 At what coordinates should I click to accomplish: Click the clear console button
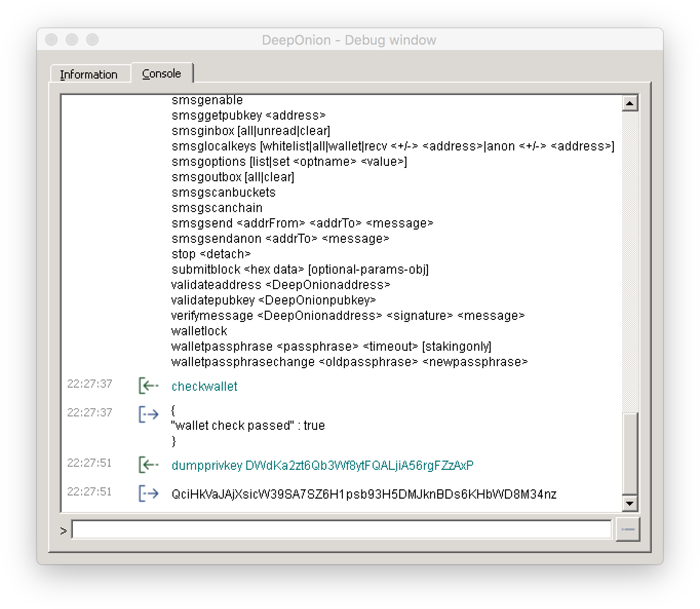[x=628, y=529]
